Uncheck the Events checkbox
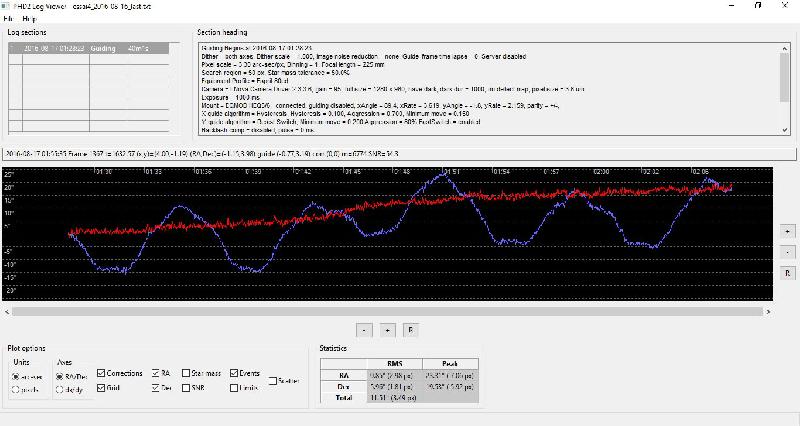The width and height of the screenshot is (800, 426). tap(234, 373)
